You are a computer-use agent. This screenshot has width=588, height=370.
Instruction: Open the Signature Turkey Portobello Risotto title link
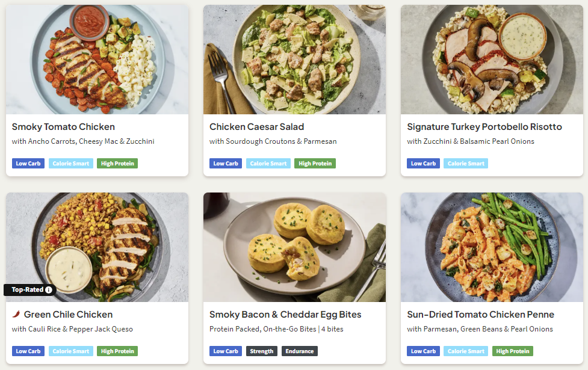click(x=484, y=127)
